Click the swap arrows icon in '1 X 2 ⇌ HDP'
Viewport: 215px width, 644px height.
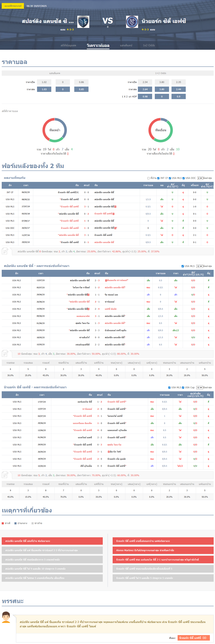point(130,96)
